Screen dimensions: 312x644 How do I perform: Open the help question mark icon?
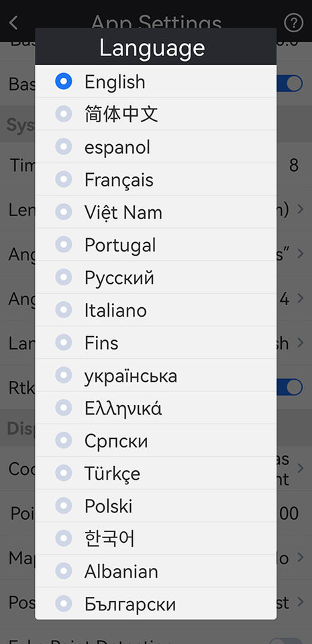pos(293,23)
